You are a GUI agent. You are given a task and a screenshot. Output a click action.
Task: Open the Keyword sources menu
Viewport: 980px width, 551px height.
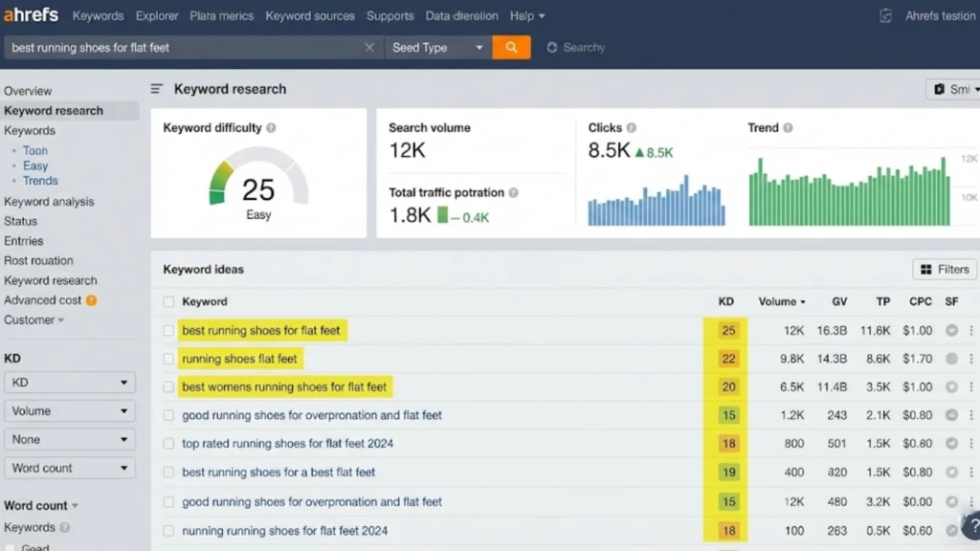click(310, 15)
